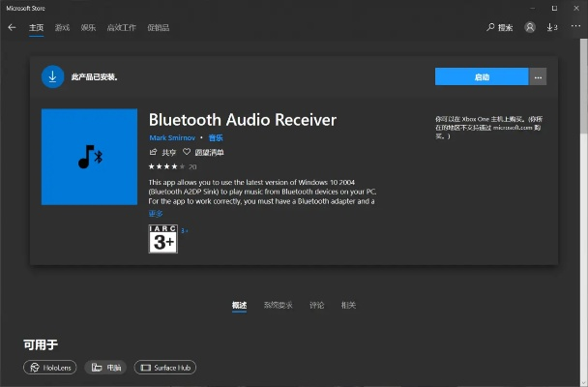Open the Mark Smirnov publisher link

(x=171, y=138)
